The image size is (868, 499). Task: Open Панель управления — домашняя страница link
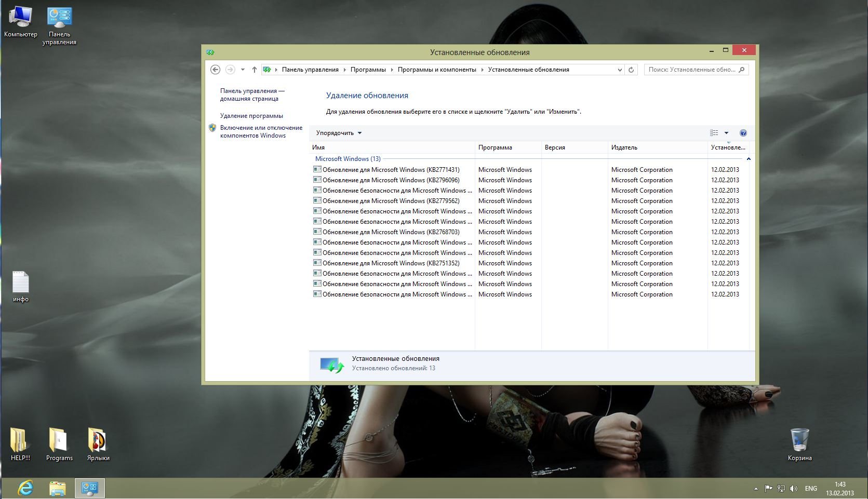[252, 95]
